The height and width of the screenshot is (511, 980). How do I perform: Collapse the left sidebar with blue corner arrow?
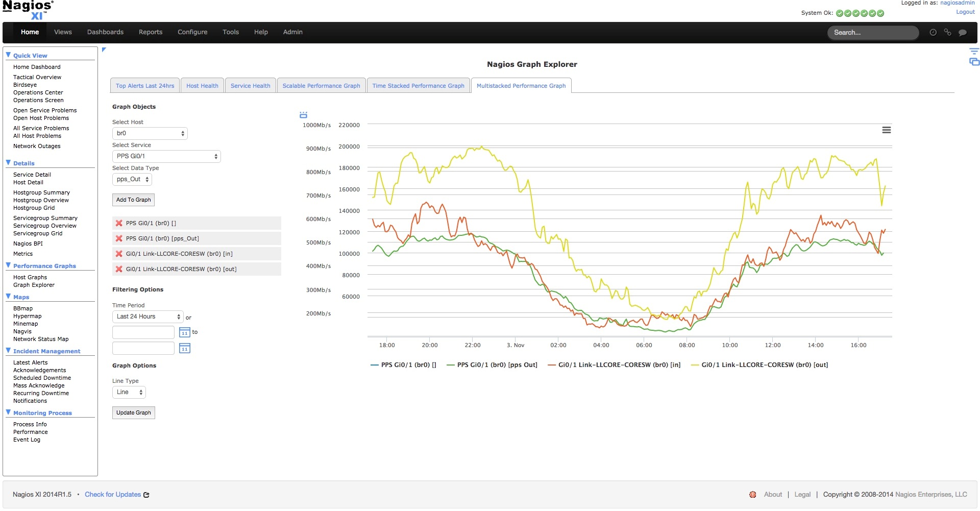[104, 50]
